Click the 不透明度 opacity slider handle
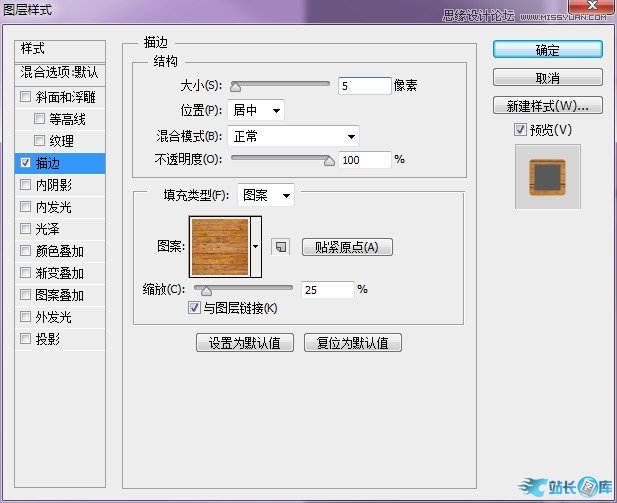The height and width of the screenshot is (503, 617). click(329, 159)
